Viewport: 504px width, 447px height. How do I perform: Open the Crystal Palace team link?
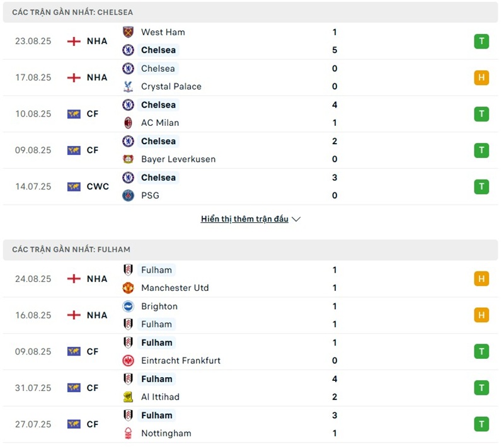[x=171, y=86]
